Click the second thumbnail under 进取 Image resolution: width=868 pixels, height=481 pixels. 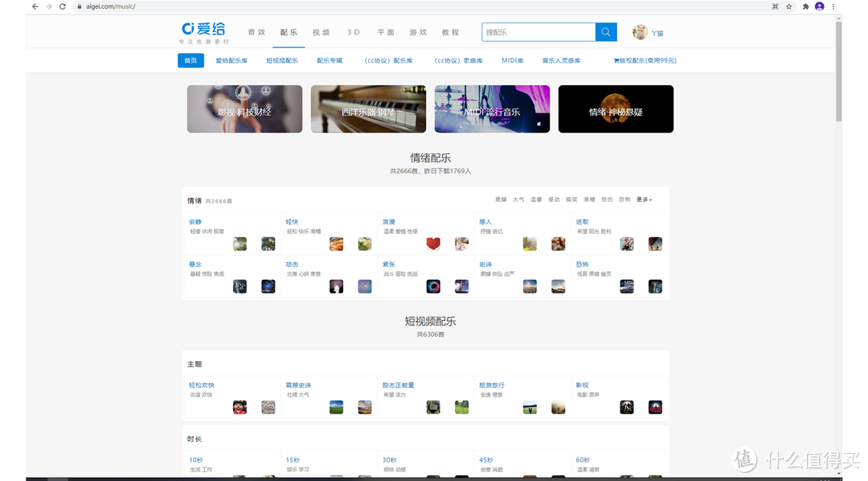coord(656,244)
